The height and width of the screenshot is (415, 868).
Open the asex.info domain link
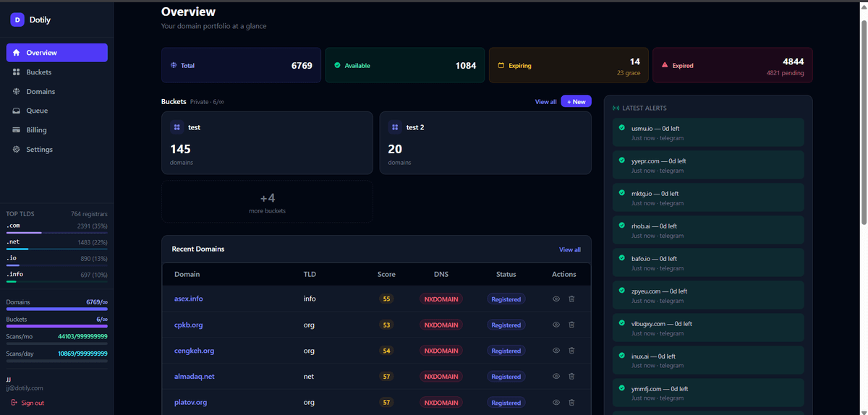[x=189, y=299]
